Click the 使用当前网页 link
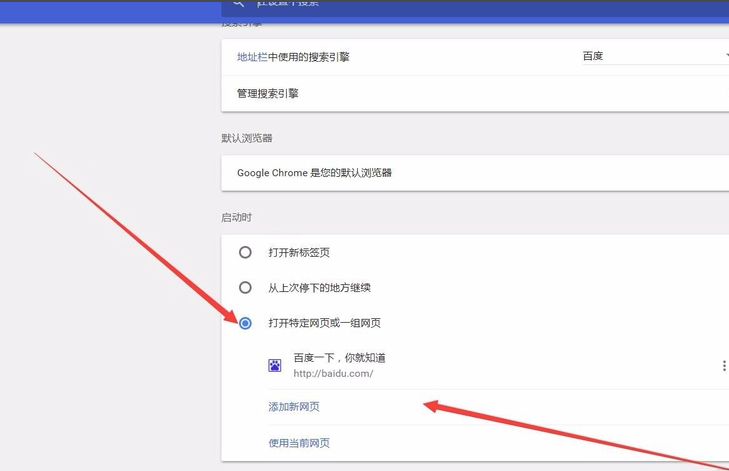Image resolution: width=729 pixels, height=471 pixels. pos(299,443)
